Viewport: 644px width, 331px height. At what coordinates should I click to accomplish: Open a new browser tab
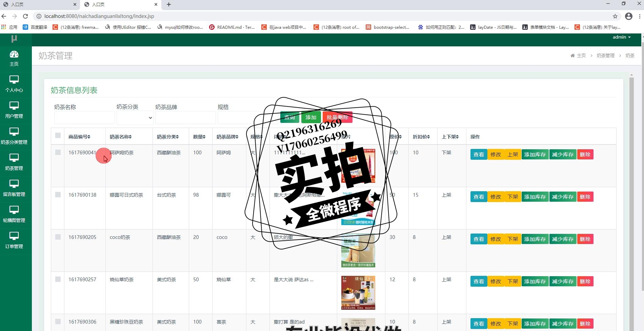click(x=169, y=4)
